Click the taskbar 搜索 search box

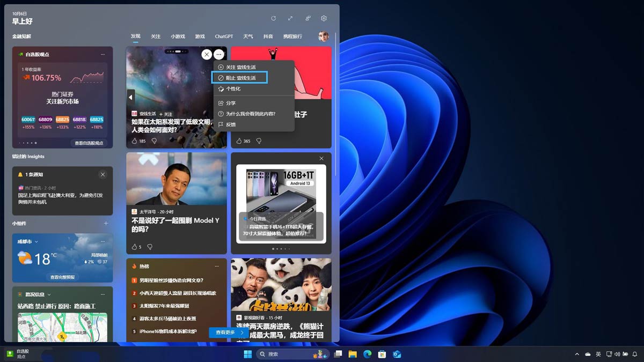point(283,354)
